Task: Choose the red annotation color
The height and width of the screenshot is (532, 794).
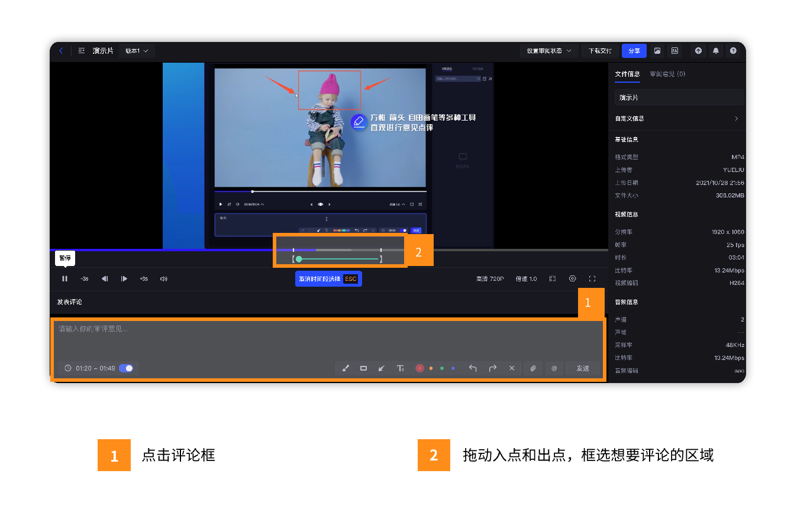Action: click(x=419, y=368)
